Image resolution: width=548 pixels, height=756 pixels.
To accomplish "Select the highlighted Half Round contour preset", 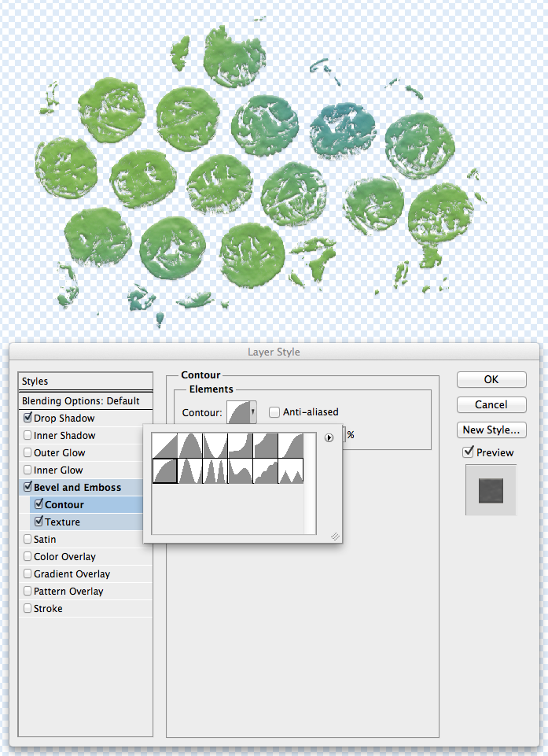I will point(165,470).
